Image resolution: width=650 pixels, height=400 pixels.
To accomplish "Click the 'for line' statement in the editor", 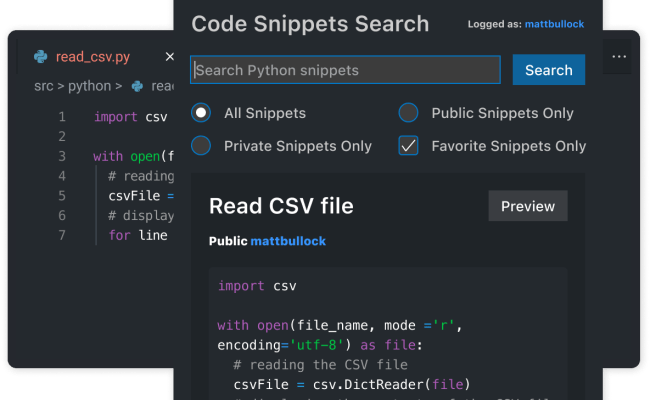I will pos(138,235).
